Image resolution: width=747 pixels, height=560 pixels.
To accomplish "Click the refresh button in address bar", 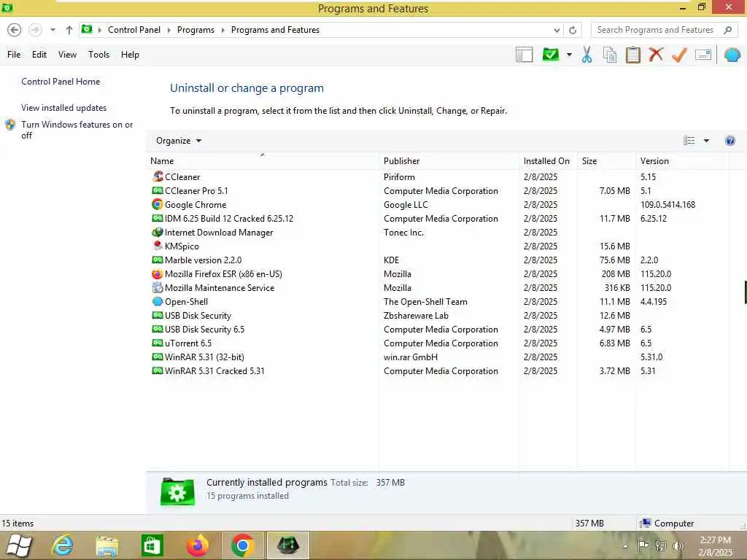I will point(573,30).
